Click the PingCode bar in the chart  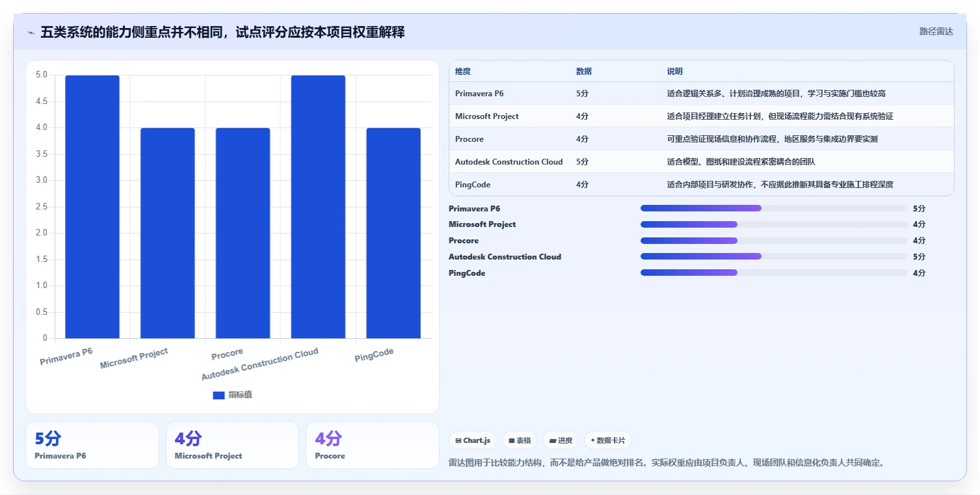coord(393,233)
